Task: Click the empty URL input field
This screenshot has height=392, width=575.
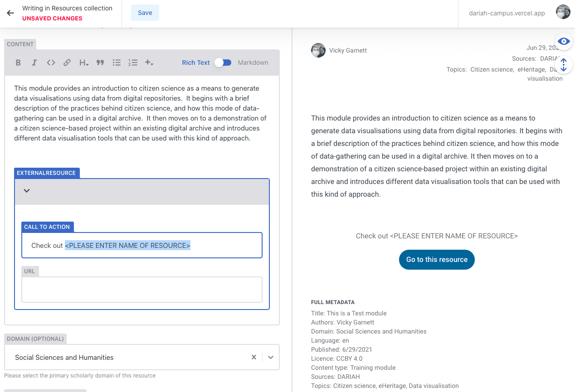Action: pyautogui.click(x=142, y=290)
